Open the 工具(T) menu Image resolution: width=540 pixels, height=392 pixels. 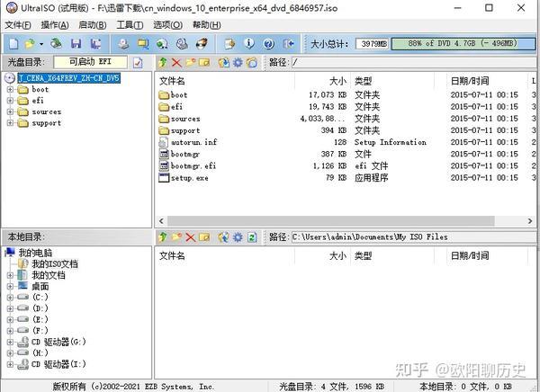tap(130, 25)
